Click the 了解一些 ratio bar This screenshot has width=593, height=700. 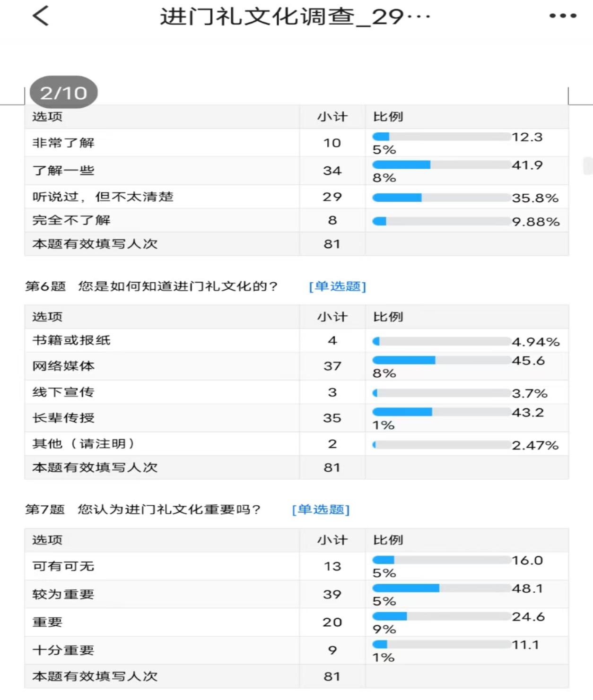pyautogui.click(x=441, y=164)
